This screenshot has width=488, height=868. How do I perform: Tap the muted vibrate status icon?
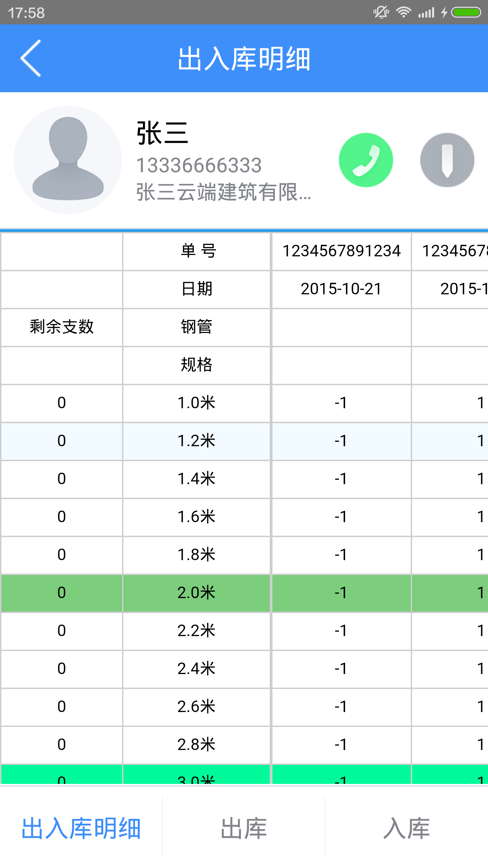tap(381, 13)
